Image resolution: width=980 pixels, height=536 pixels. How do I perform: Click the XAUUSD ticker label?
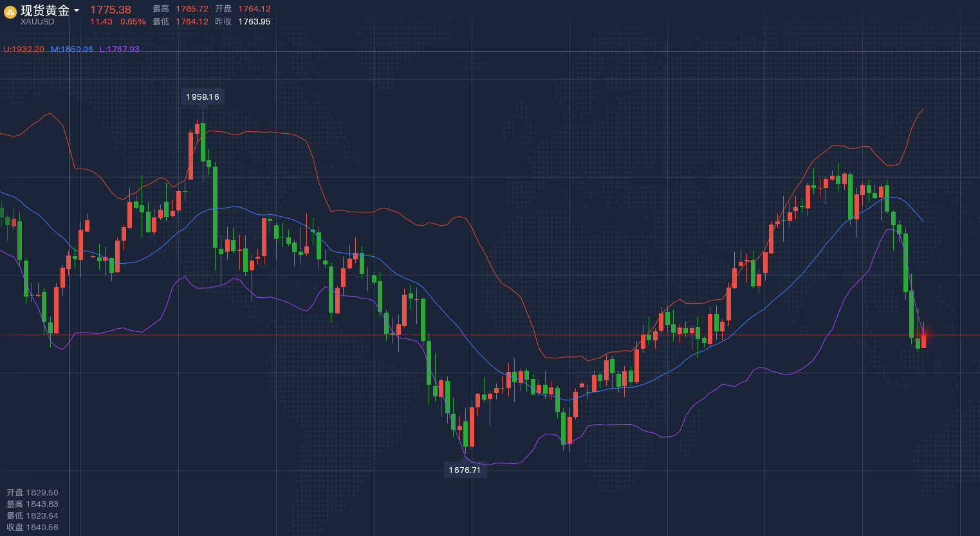37,22
